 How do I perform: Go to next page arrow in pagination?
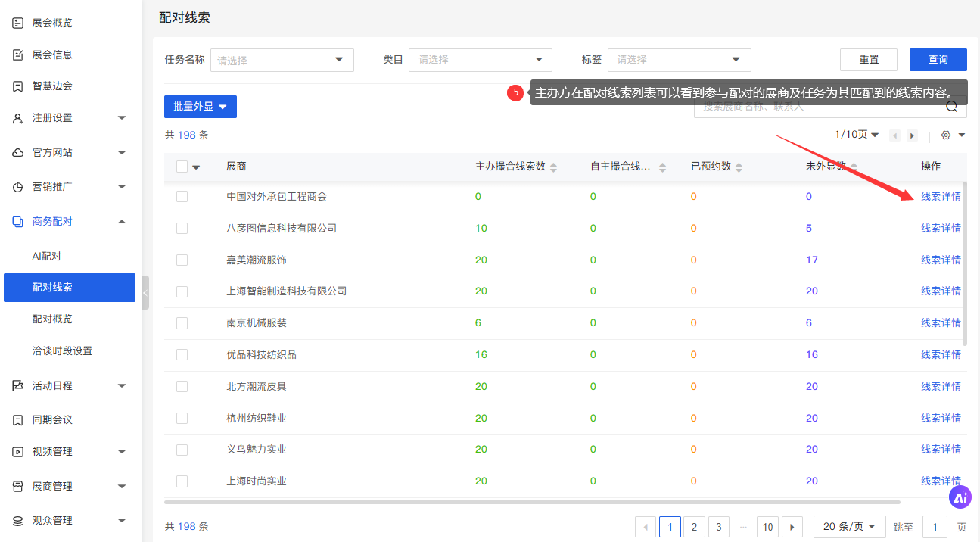coord(792,527)
